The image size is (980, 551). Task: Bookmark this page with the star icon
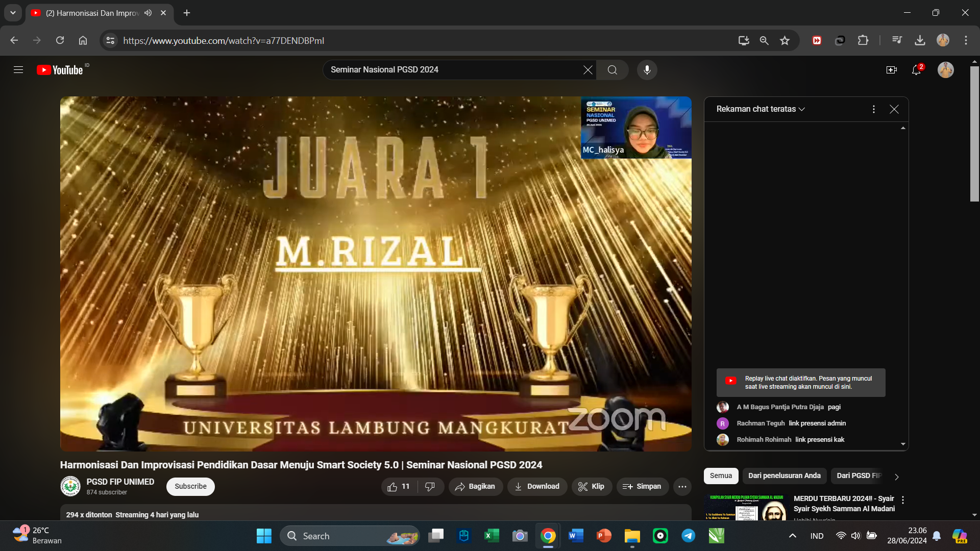tap(785, 40)
